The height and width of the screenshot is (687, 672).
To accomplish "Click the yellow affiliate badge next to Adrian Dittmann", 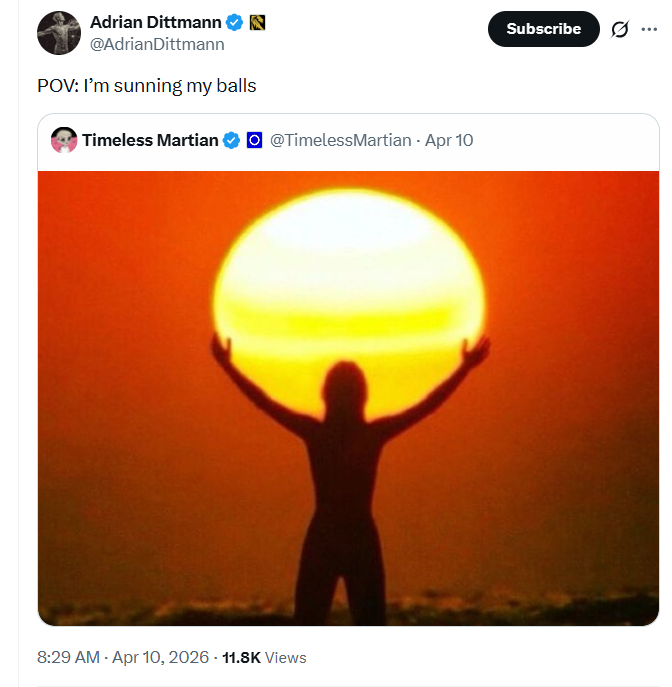I will (256, 22).
